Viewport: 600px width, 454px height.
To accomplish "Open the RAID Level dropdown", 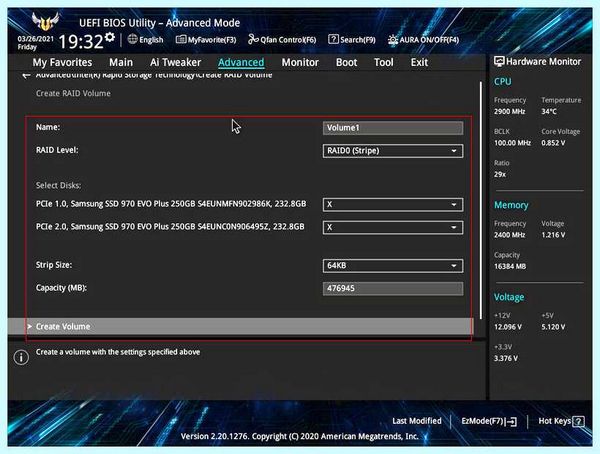I will click(x=393, y=151).
